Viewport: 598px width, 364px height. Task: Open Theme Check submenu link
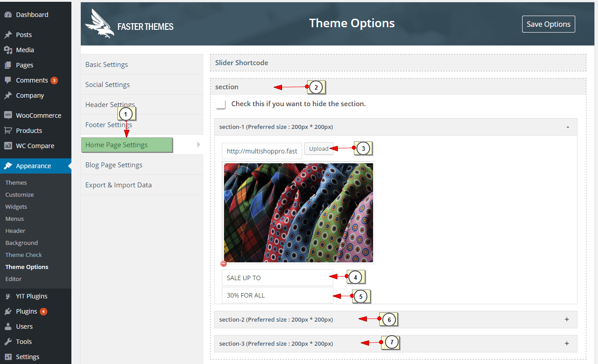coord(24,255)
